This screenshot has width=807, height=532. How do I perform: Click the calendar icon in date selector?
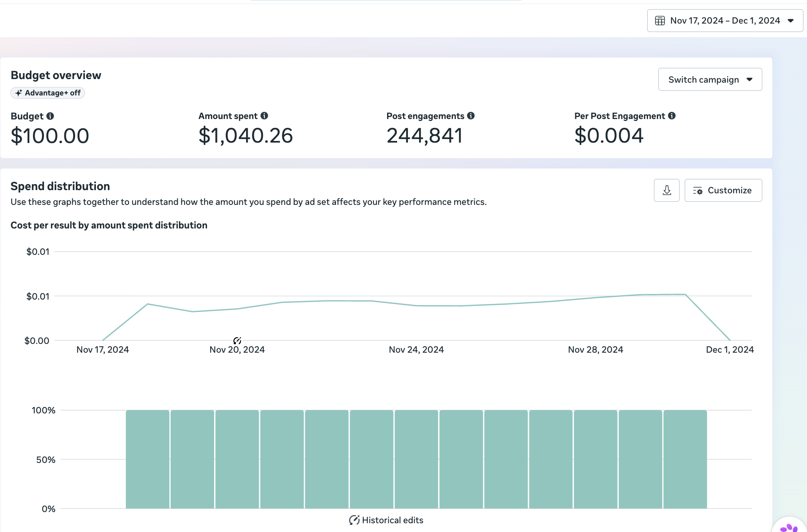[x=660, y=21]
